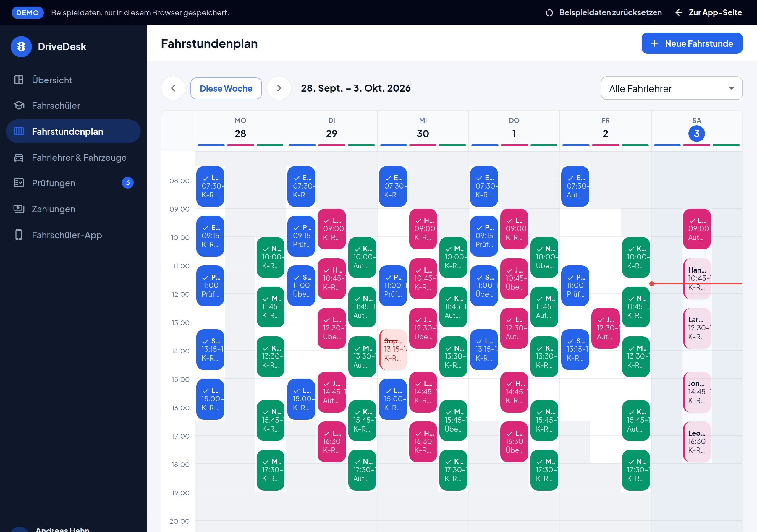Open Monday blue lesson at 07:30
Viewport: 757px width, 532px height.
pos(210,186)
